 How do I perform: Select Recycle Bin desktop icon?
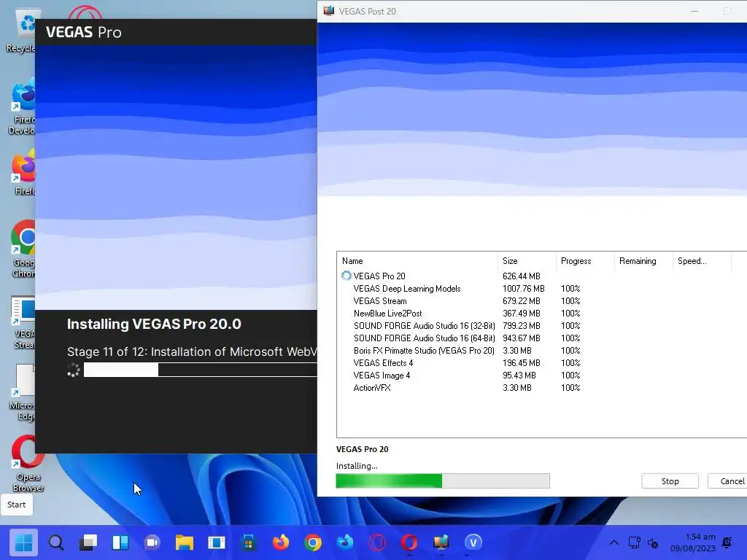(21, 31)
